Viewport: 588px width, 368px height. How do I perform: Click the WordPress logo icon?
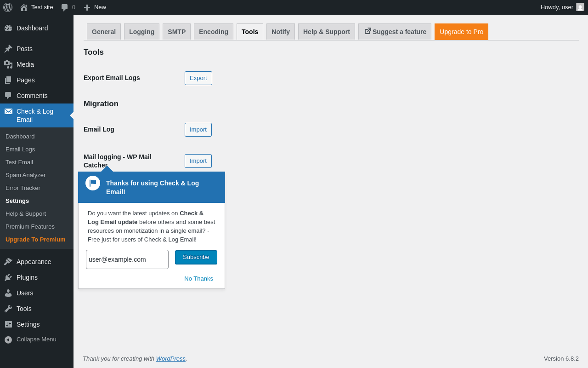[x=8, y=7]
